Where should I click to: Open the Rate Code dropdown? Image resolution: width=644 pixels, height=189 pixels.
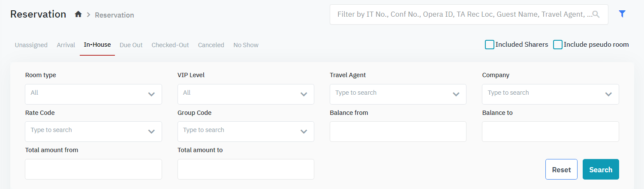point(93,132)
